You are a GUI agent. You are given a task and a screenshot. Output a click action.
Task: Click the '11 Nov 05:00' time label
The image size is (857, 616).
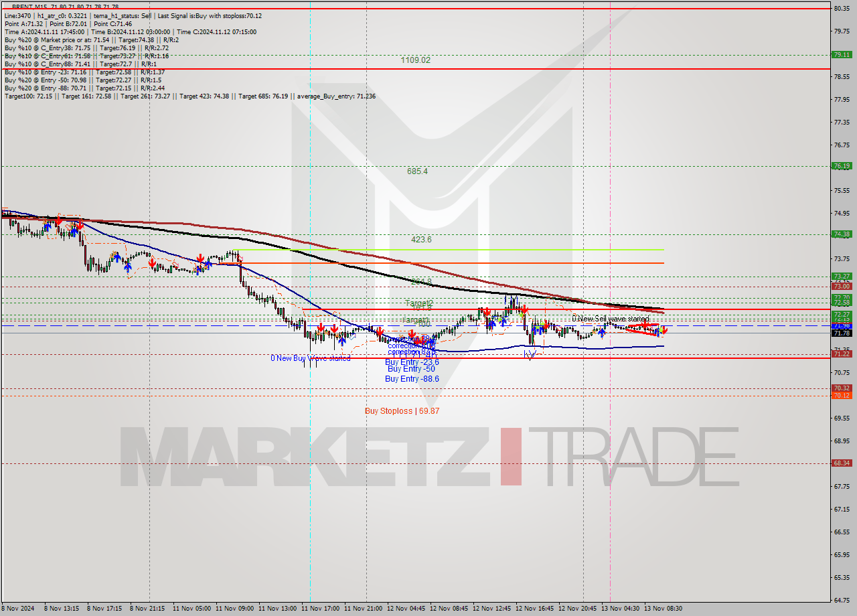191,609
